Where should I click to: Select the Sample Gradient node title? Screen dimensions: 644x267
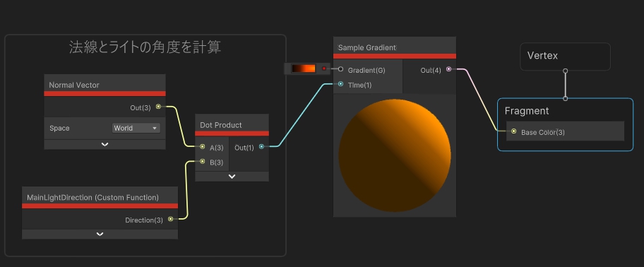point(366,47)
